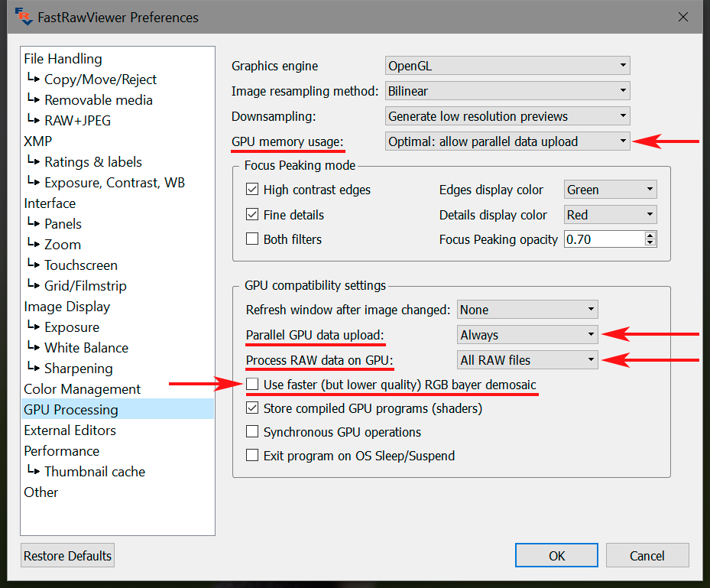Increase Focus Peaking opacity with up arrow
This screenshot has width=710, height=588.
point(650,235)
